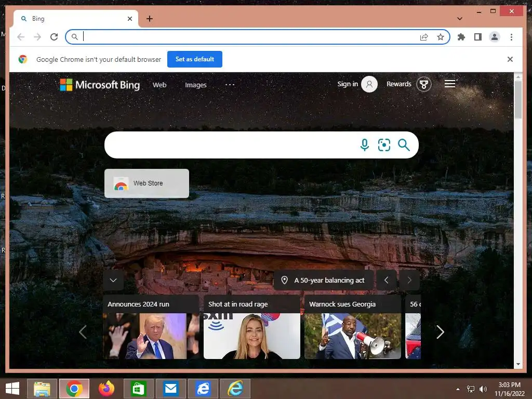The height and width of the screenshot is (399, 532).
Task: Show image location info pin icon
Action: tap(284, 280)
